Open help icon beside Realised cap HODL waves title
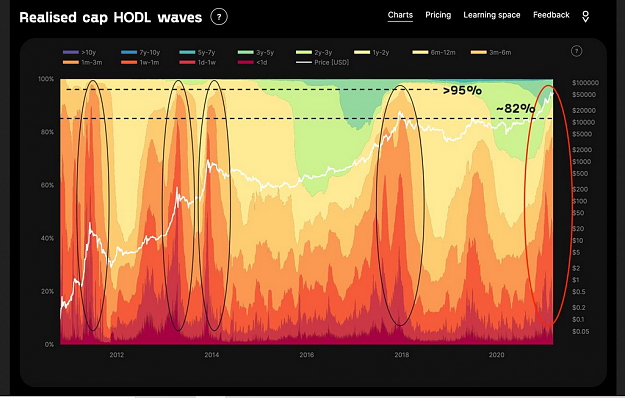625x398 pixels. pyautogui.click(x=219, y=17)
